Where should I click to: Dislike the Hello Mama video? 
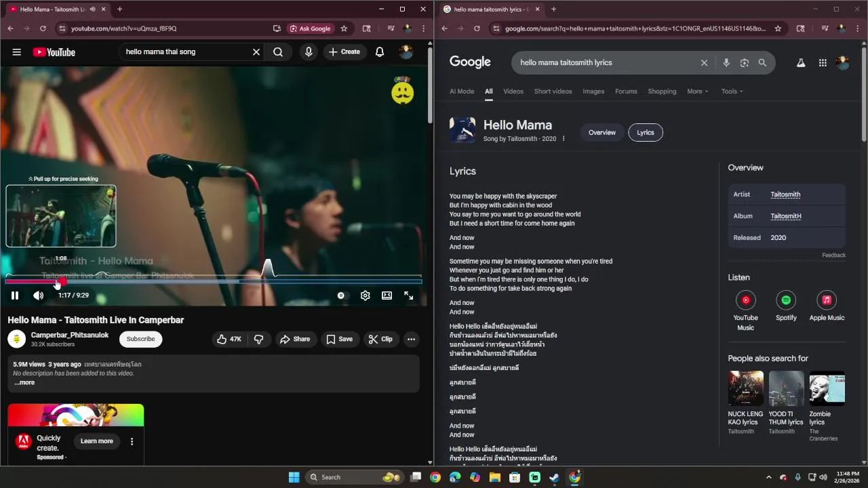pyautogui.click(x=258, y=339)
